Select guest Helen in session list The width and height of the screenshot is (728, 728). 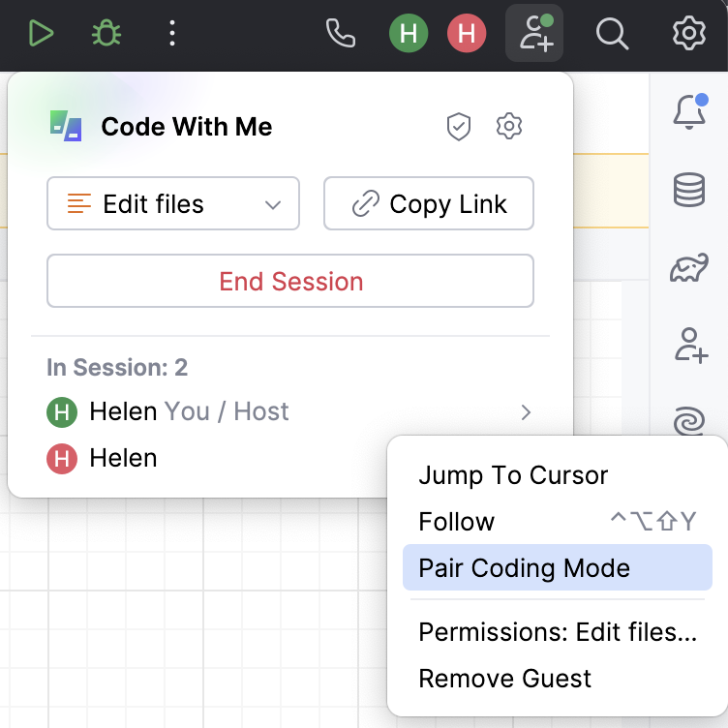(x=123, y=458)
